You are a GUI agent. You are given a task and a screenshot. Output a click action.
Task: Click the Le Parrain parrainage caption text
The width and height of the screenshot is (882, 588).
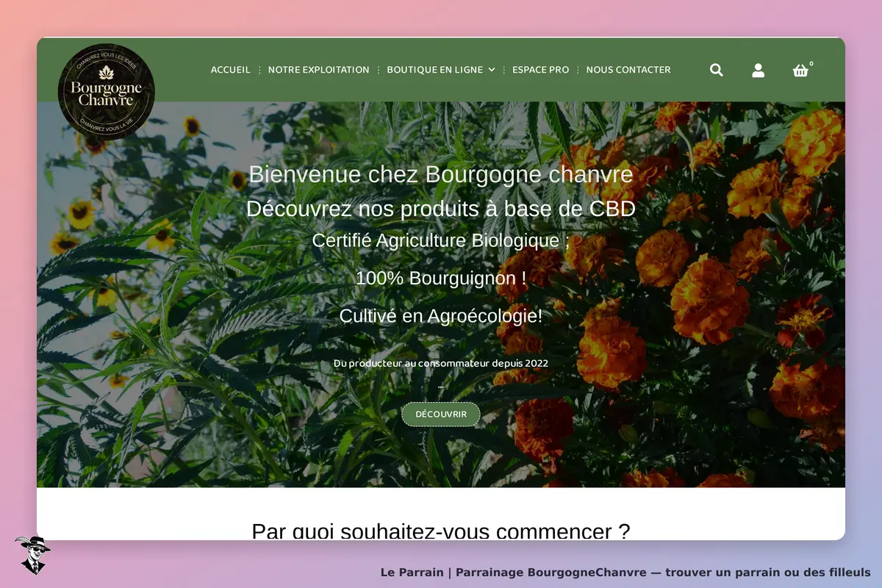(625, 572)
